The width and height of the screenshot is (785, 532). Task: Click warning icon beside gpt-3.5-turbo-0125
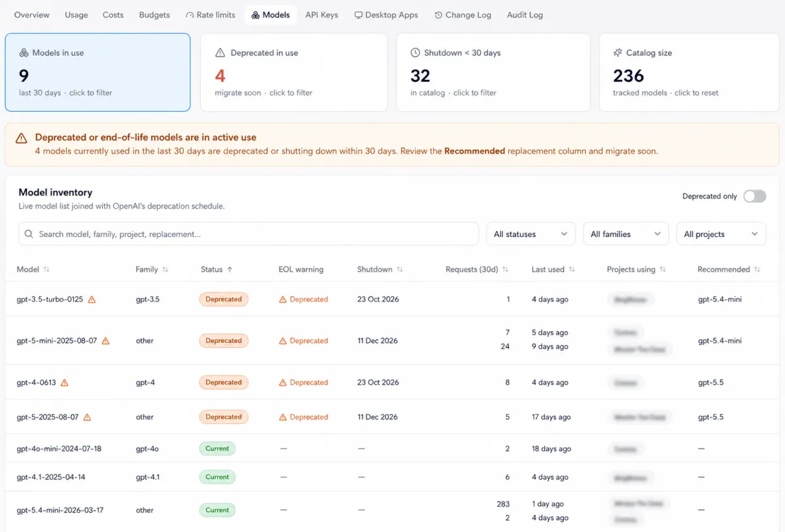point(92,300)
